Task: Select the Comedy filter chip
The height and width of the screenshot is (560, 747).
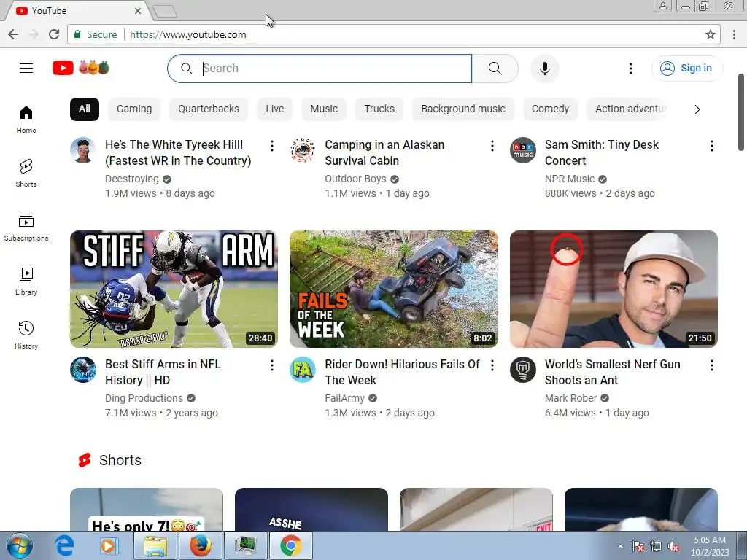Action: coord(550,109)
